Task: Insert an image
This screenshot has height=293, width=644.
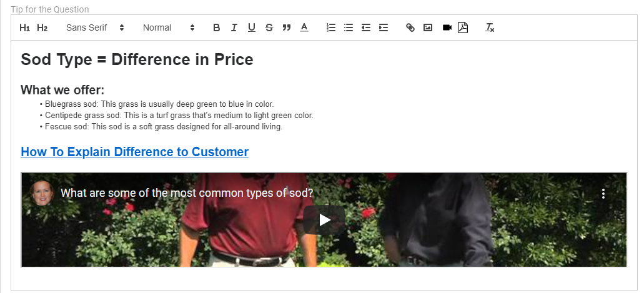Action: (x=427, y=27)
